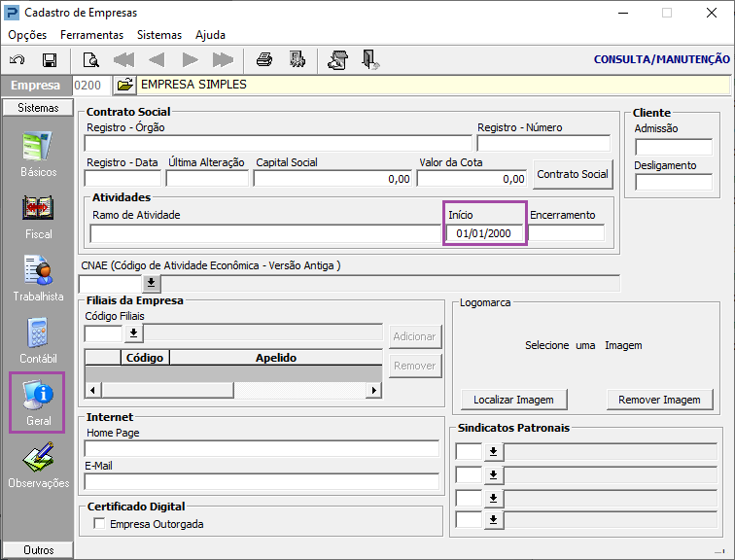Go to last record arrow
Viewport: 735px width, 560px height.
coord(223,60)
